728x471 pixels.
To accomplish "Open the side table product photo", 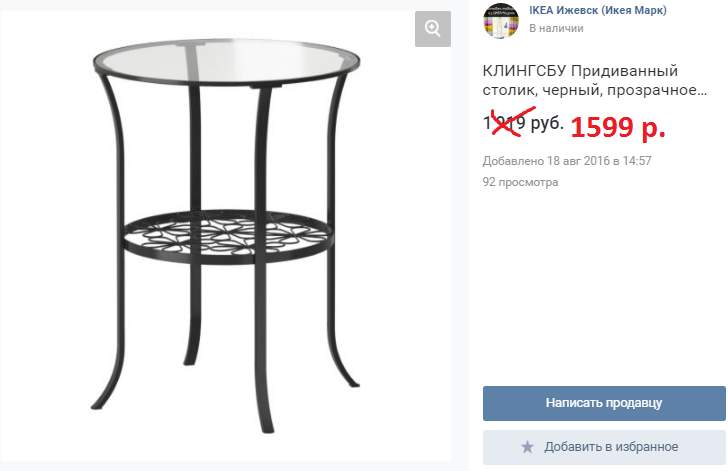I will [x=226, y=236].
